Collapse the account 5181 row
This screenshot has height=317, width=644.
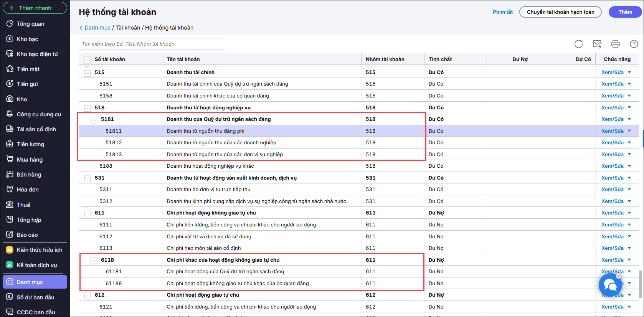coord(94,120)
